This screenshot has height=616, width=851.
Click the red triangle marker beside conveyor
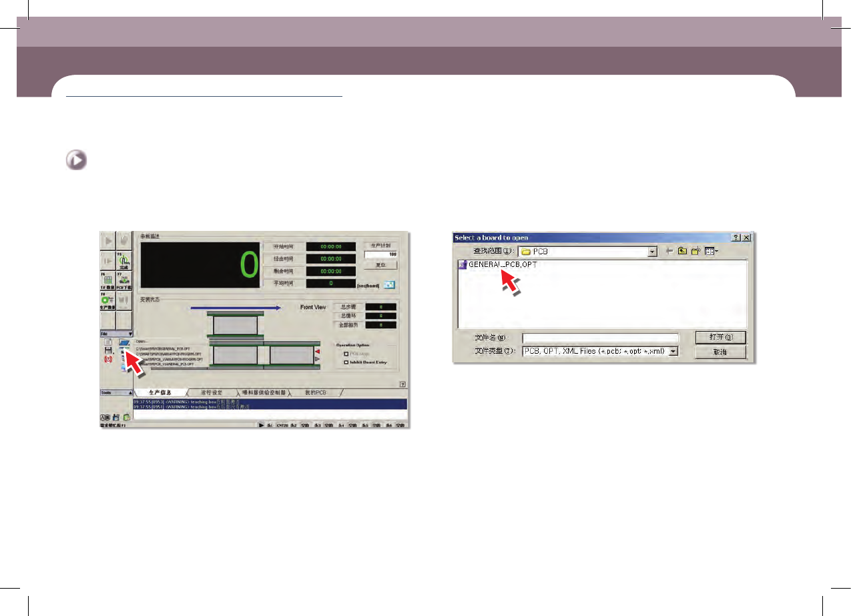point(318,351)
